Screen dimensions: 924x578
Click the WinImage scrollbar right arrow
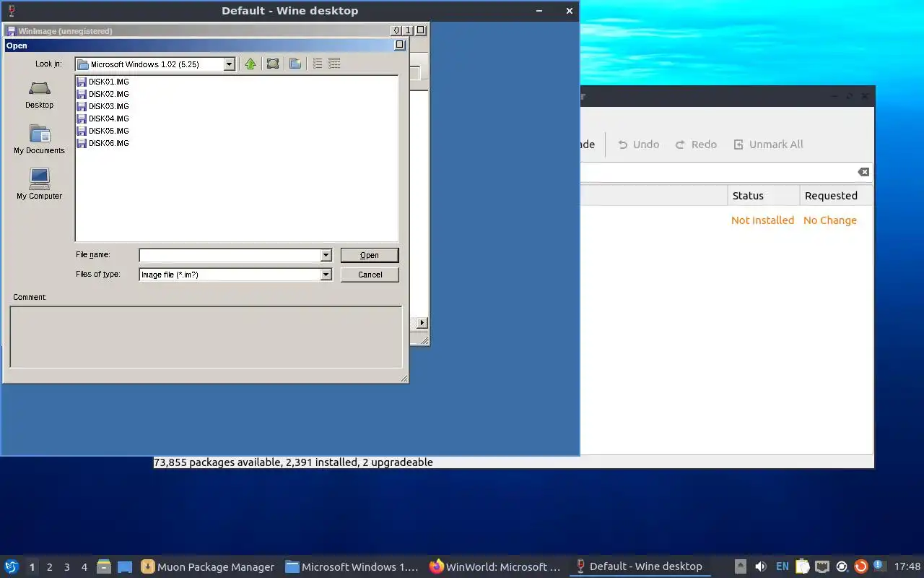pos(422,323)
